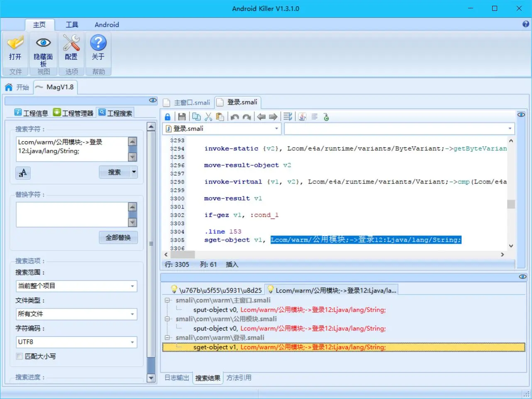
Task: Switch to the 主页 ribbon tab
Action: pos(39,24)
